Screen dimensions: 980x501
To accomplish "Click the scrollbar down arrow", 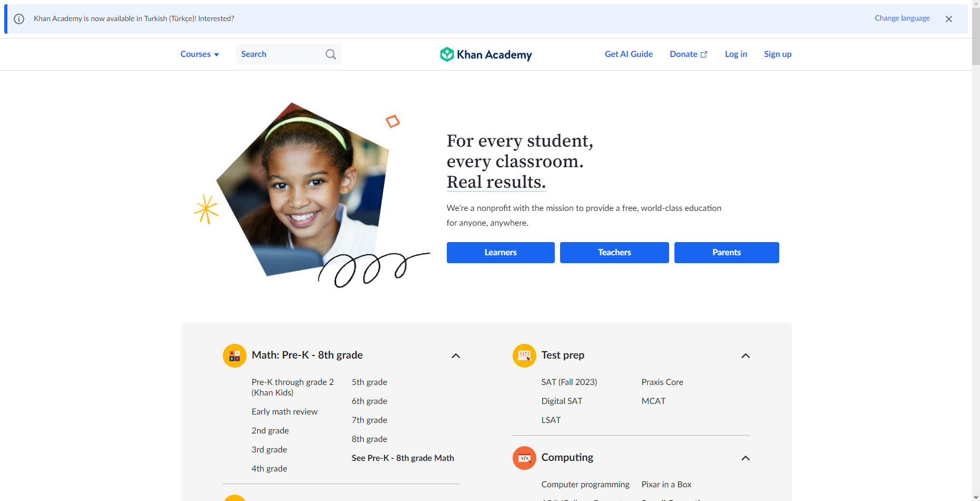I will pyautogui.click(x=976, y=497).
